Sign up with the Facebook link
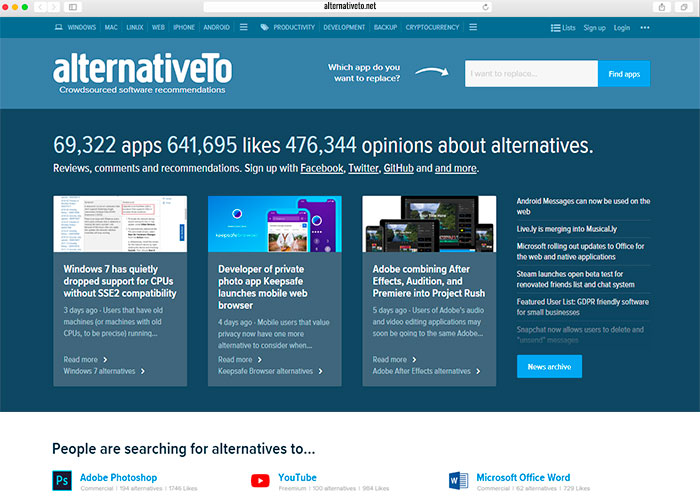Viewport: 700px width, 500px height. tap(322, 168)
